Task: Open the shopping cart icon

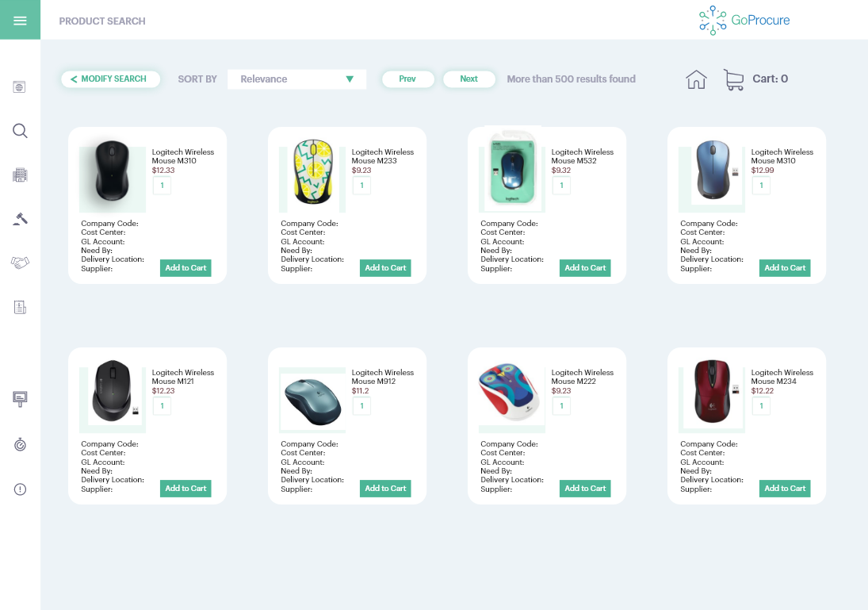Action: pyautogui.click(x=734, y=80)
